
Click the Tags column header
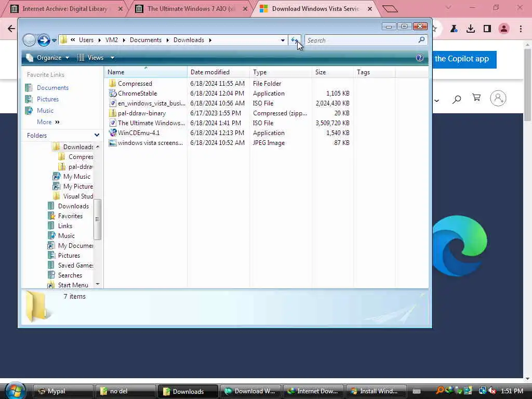coord(374,72)
